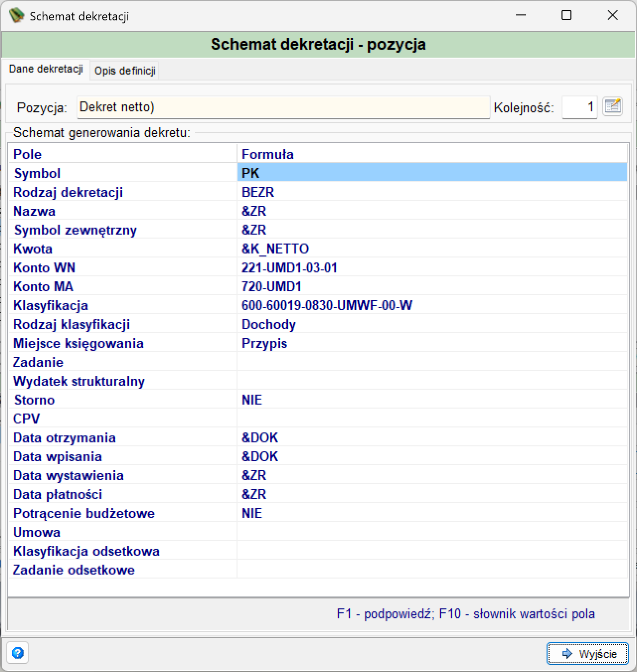Click the Schemat dekretacji app icon in title bar
637x672 pixels.
(x=16, y=16)
